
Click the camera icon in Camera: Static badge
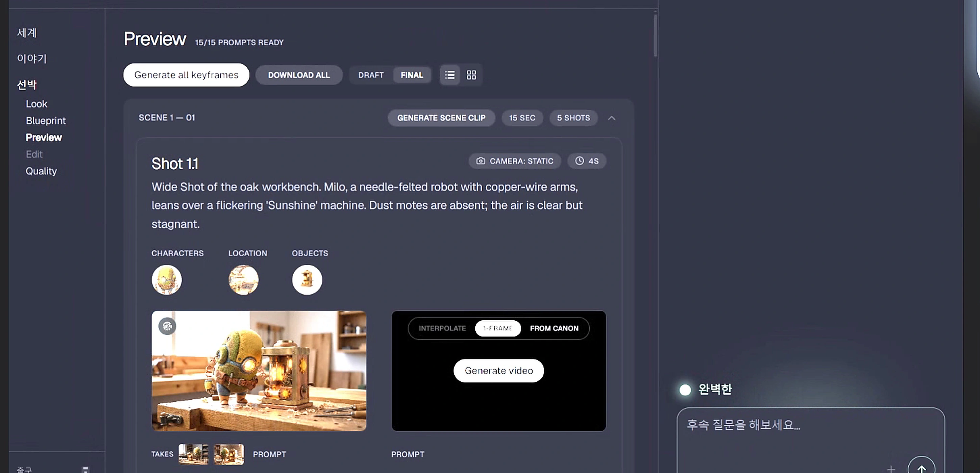(481, 161)
